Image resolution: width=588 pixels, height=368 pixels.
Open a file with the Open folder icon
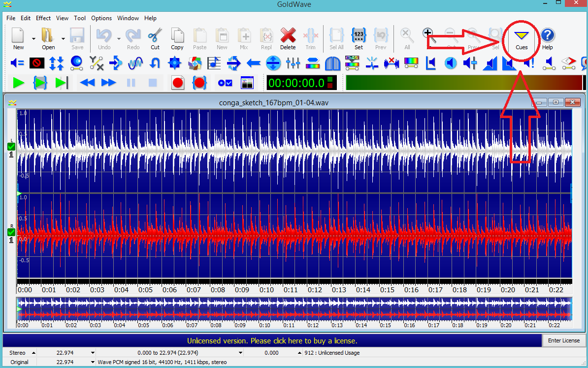(x=48, y=38)
